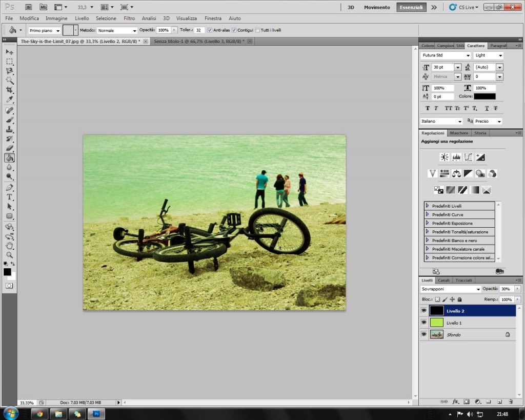Enable the Tutti i livelli checkbox

click(257, 30)
